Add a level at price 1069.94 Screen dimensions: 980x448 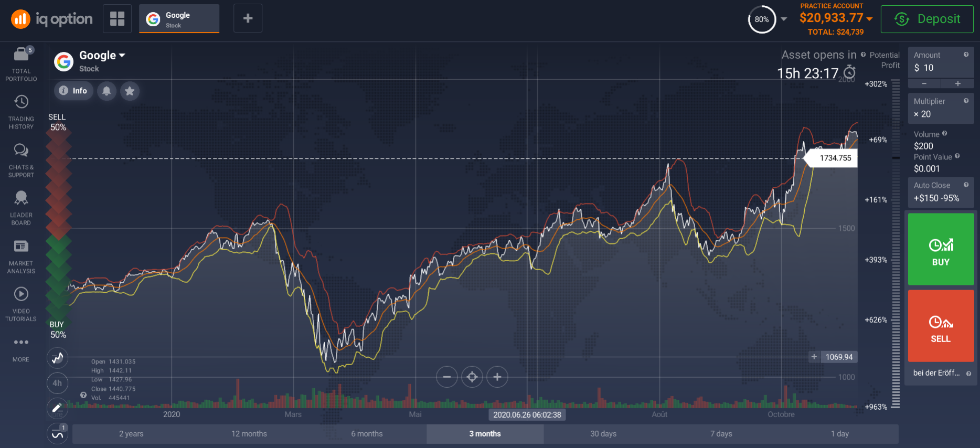[814, 357]
